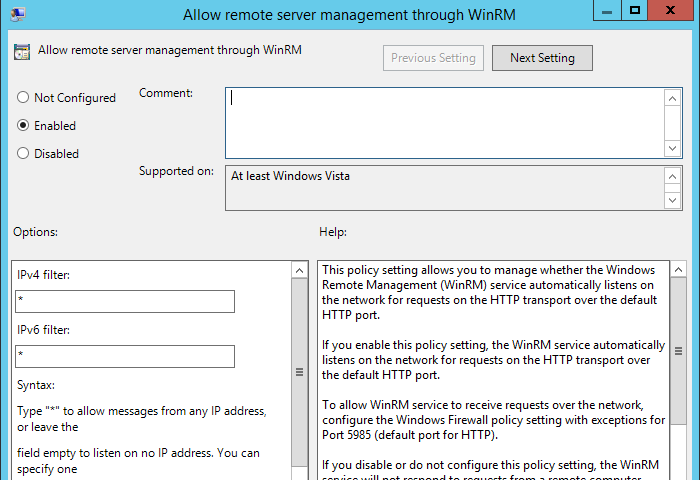Minimize the policy setting window

[607, 10]
